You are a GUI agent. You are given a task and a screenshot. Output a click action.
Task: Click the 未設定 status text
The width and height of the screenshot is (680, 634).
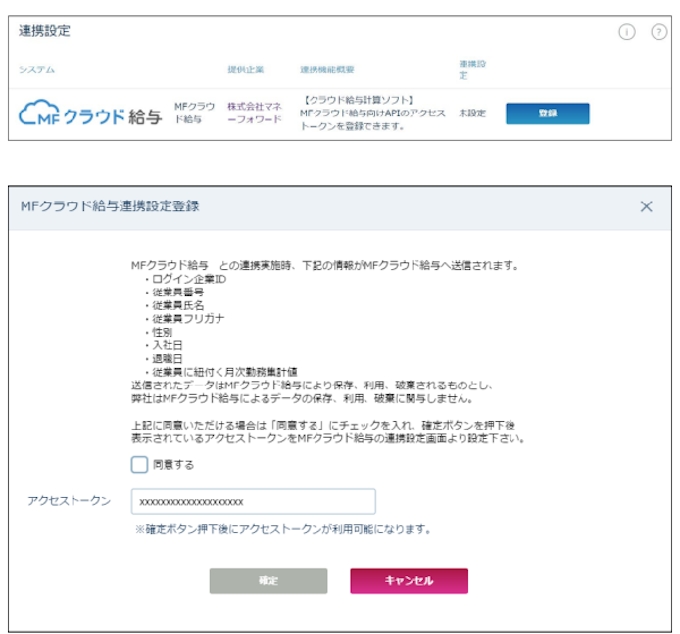click(x=472, y=113)
